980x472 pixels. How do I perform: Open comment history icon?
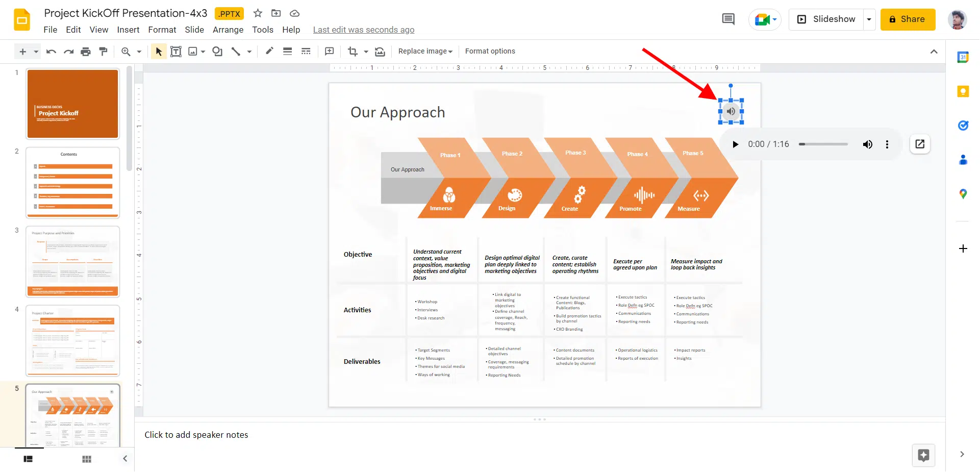tap(728, 19)
